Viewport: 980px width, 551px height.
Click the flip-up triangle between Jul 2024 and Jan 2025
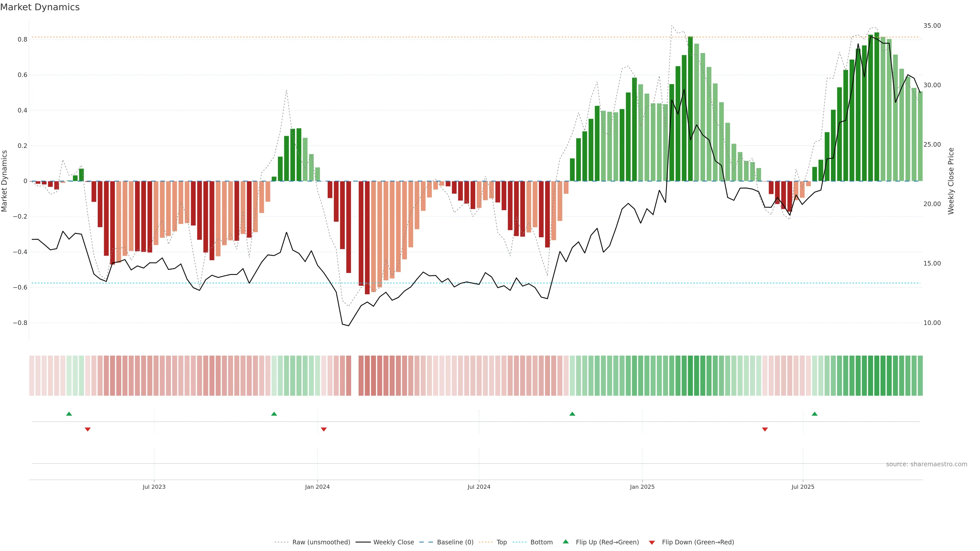(x=572, y=414)
